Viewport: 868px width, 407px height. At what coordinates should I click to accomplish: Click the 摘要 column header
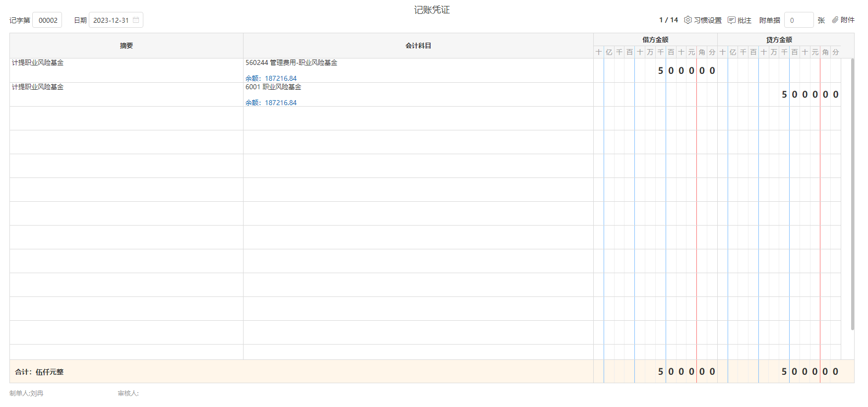(x=126, y=46)
